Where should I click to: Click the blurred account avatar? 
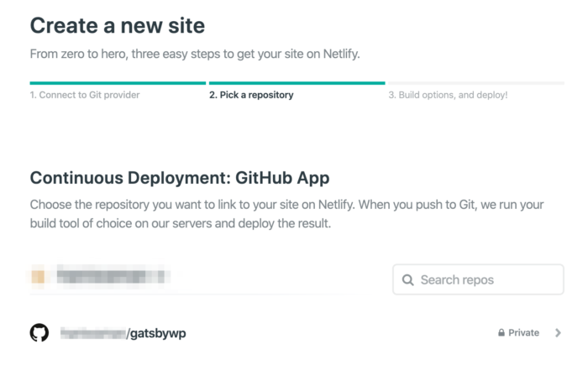pyautogui.click(x=38, y=275)
